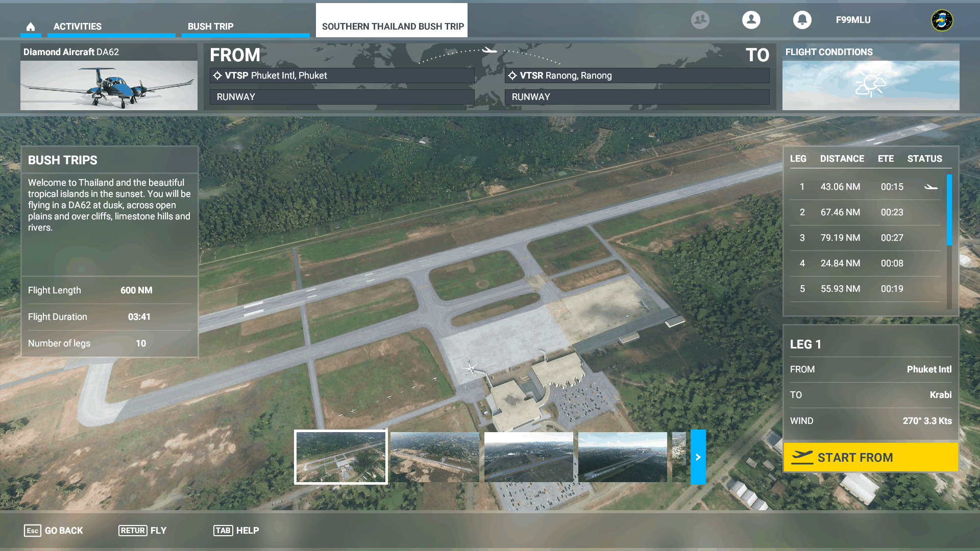Open the notifications bell icon
980x551 pixels.
tap(802, 20)
